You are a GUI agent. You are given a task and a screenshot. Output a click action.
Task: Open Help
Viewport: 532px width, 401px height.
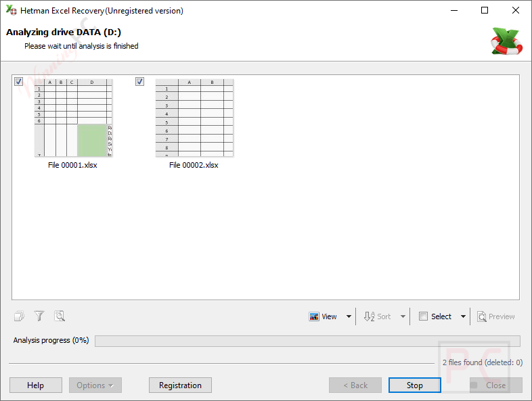(36, 385)
